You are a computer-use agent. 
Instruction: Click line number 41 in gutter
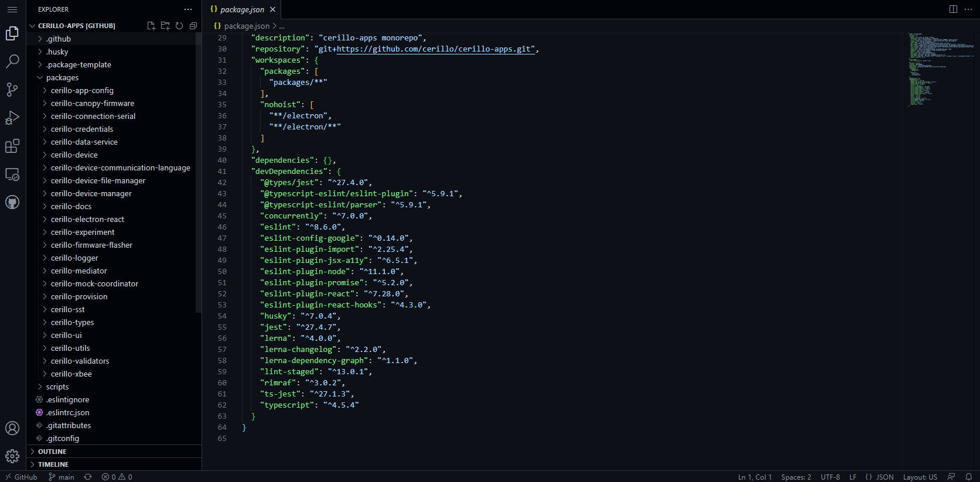click(222, 172)
